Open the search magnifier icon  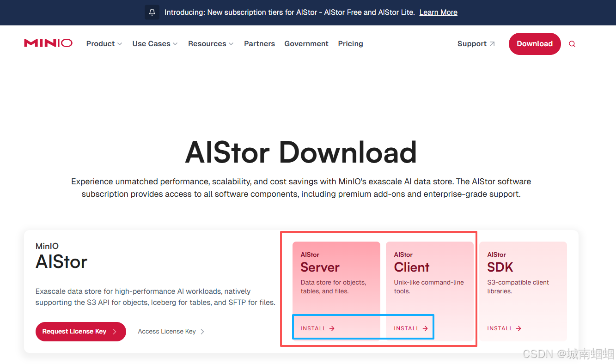pos(572,44)
